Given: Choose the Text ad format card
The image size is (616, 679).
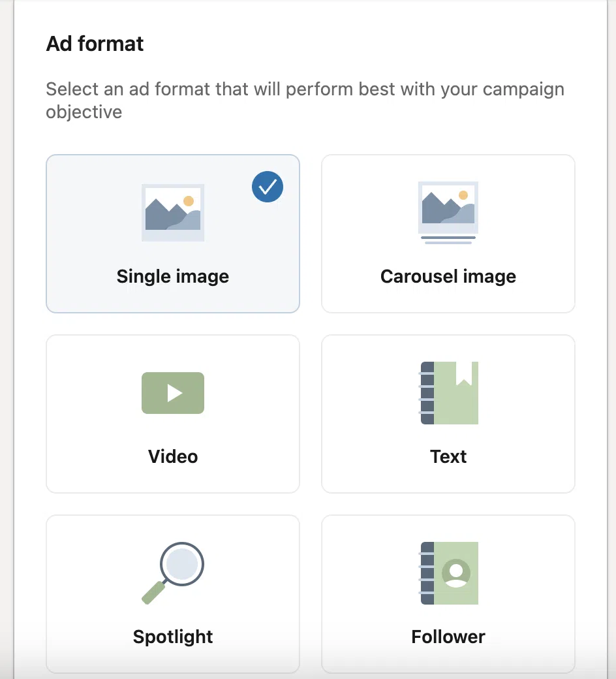Looking at the screenshot, I should [x=448, y=413].
